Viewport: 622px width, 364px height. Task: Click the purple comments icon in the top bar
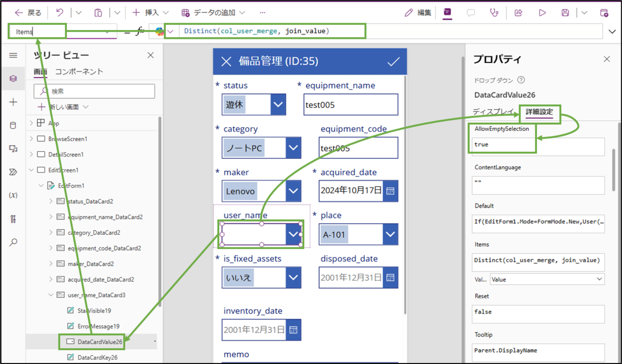(x=447, y=12)
